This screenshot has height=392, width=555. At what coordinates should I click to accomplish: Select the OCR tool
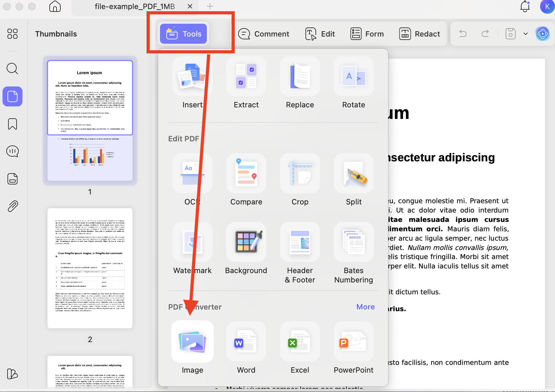tap(192, 181)
